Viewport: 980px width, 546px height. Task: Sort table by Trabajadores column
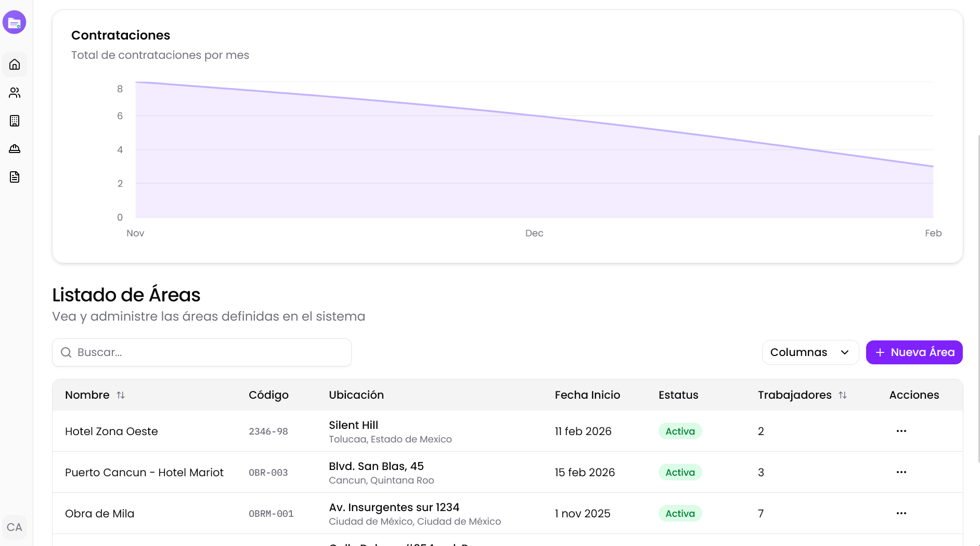pyautogui.click(x=842, y=395)
